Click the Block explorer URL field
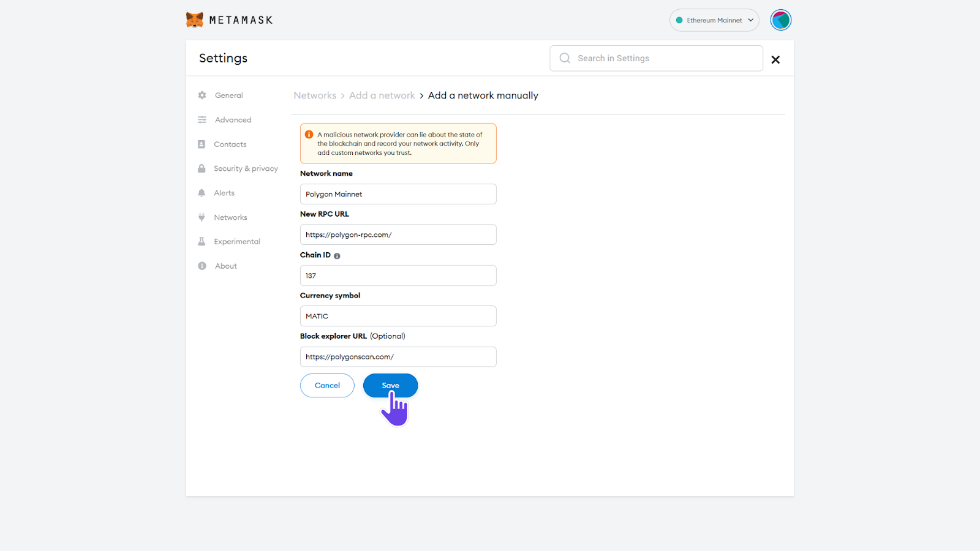 coord(398,357)
